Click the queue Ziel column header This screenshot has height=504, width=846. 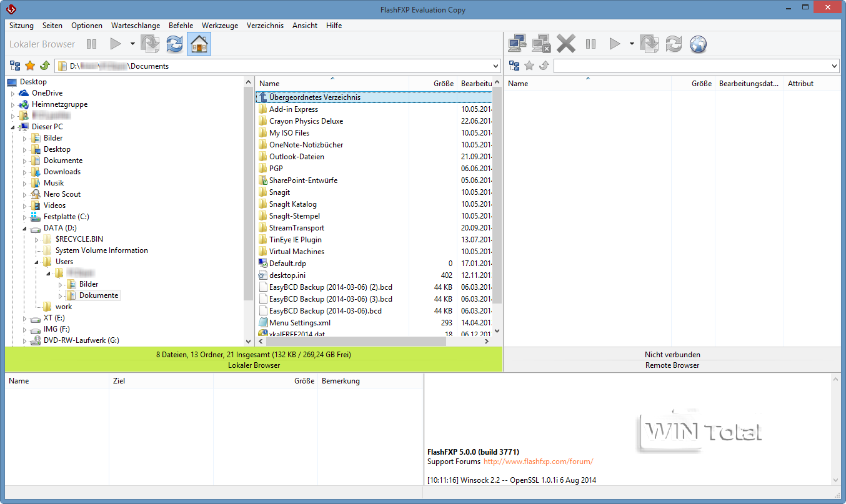click(161, 381)
